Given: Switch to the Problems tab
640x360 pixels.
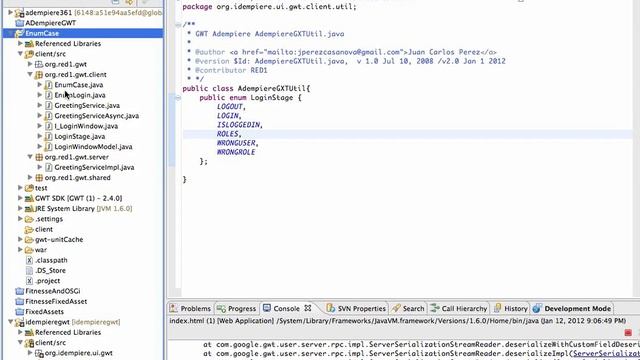Looking at the screenshot, I should coord(191,309).
